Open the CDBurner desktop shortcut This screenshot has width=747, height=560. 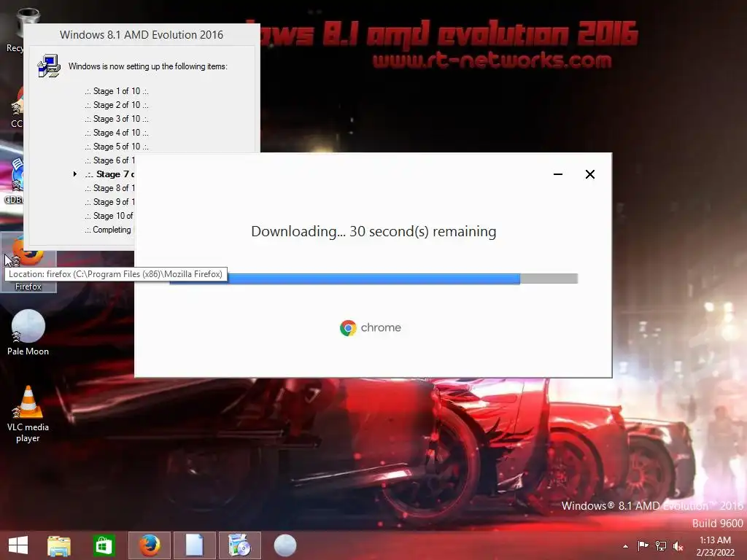(15, 182)
